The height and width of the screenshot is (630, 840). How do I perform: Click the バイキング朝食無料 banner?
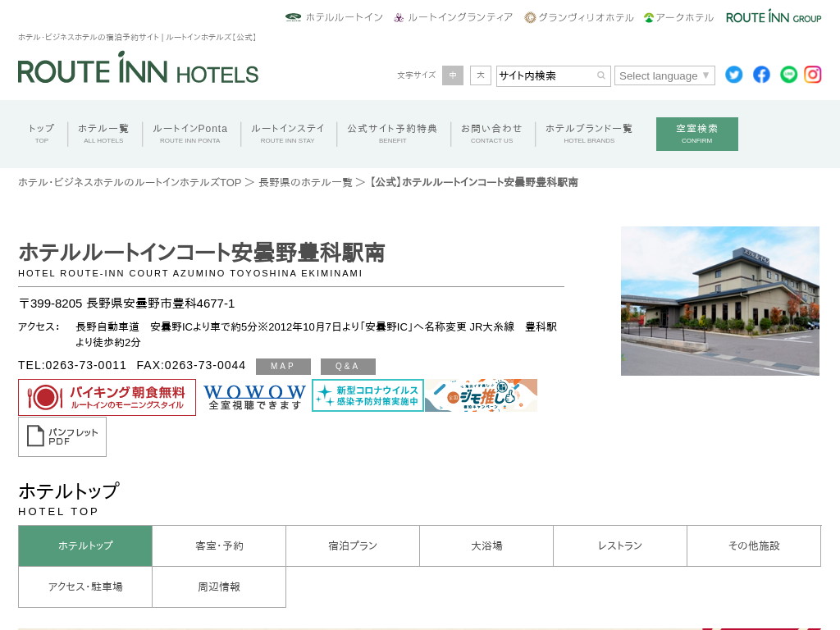click(x=107, y=398)
